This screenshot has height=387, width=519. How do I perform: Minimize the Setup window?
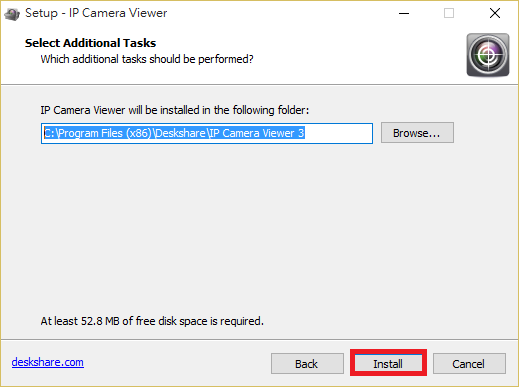(404, 13)
